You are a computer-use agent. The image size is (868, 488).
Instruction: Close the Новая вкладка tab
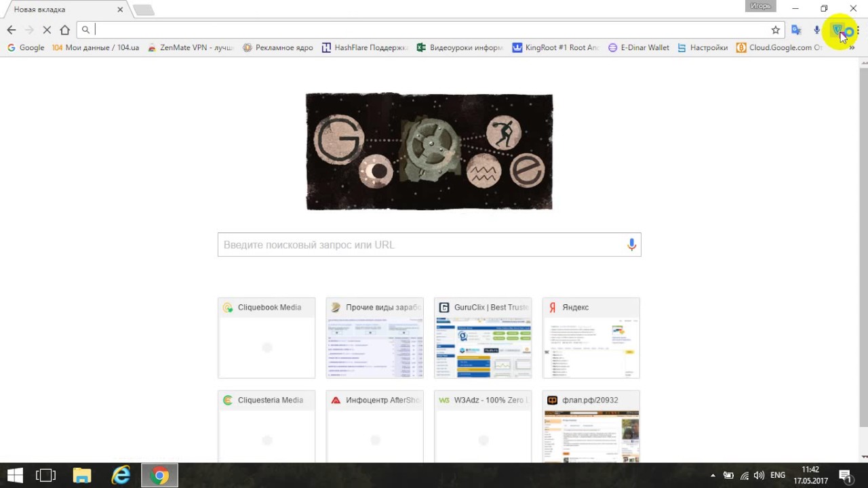click(120, 9)
